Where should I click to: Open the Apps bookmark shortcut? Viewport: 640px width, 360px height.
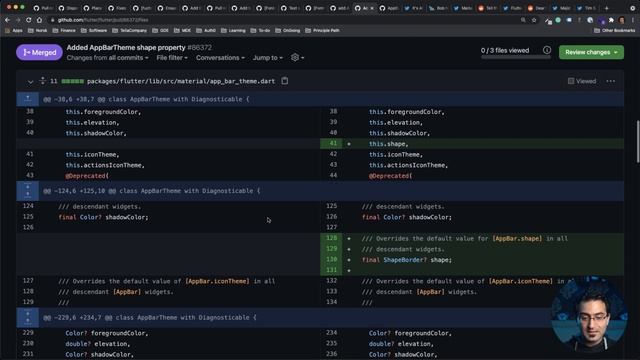click(x=13, y=30)
